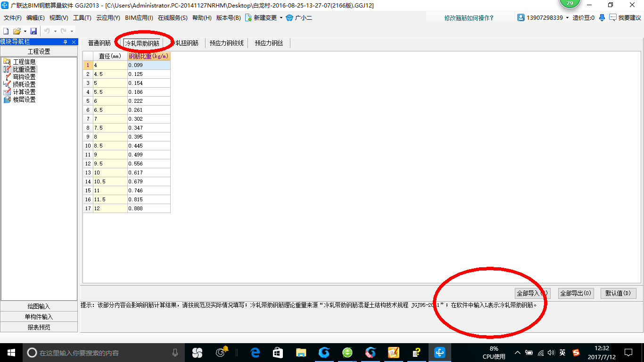
Task: Click the weight cell 0.099
Action: [x=149, y=65]
